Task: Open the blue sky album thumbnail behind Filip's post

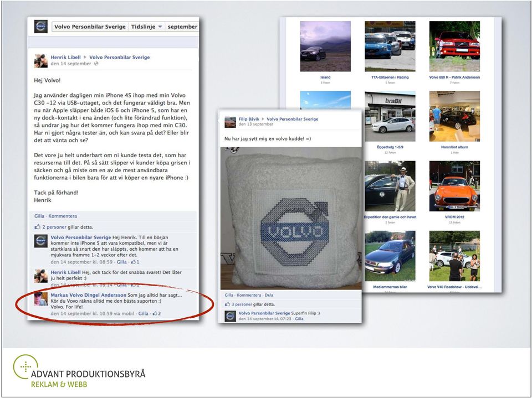Action: click(x=325, y=100)
